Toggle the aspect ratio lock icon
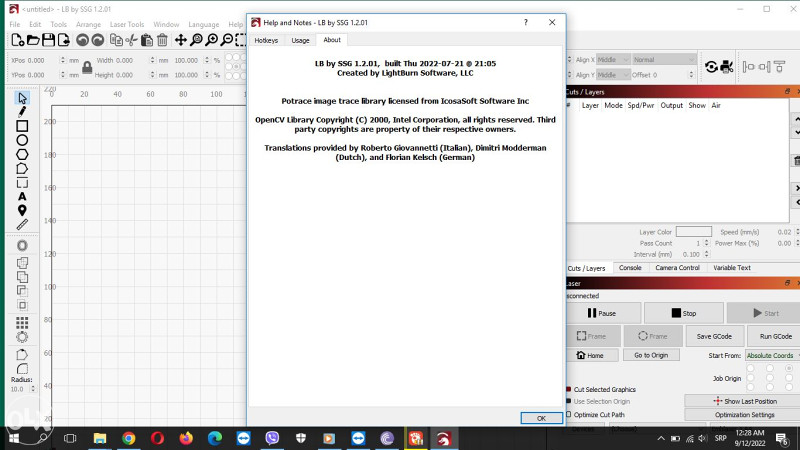Viewport: 800px width, 450px height. coord(87,67)
